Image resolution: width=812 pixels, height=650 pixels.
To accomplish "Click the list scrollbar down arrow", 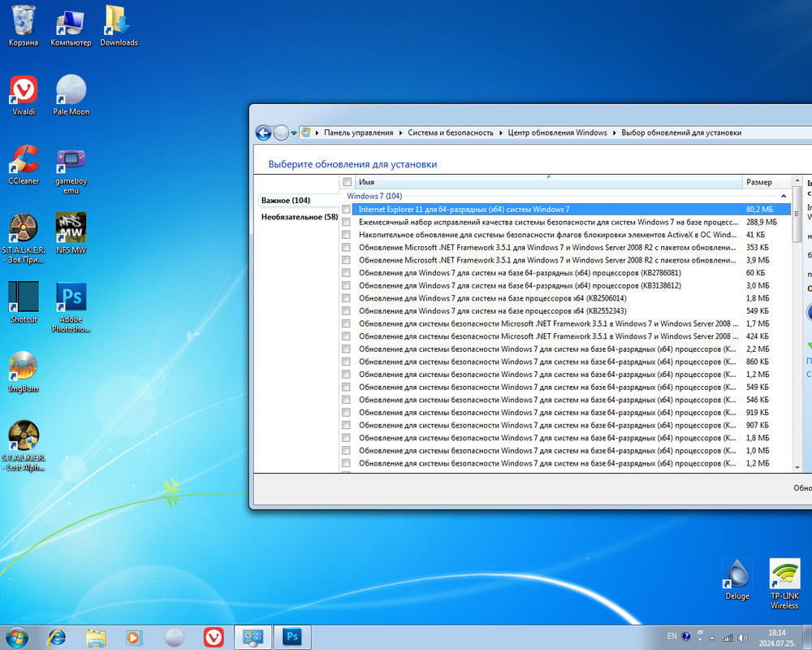I will point(797,467).
